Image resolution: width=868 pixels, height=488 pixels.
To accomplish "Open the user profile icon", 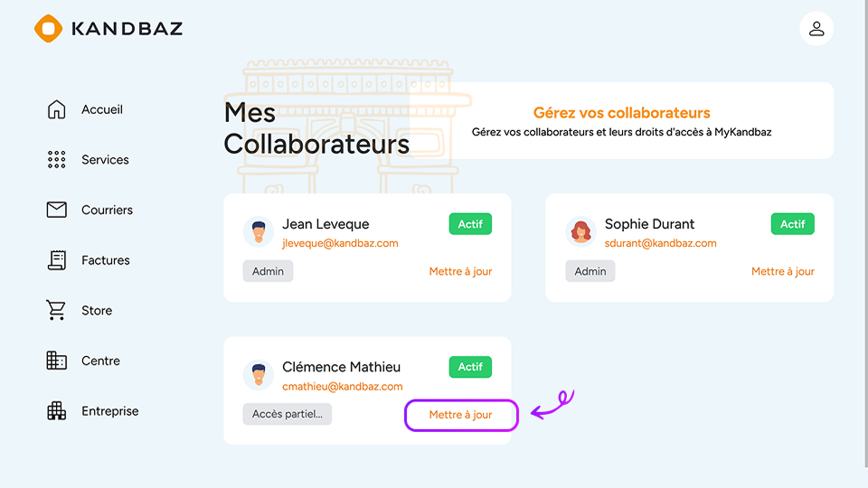I will (816, 29).
